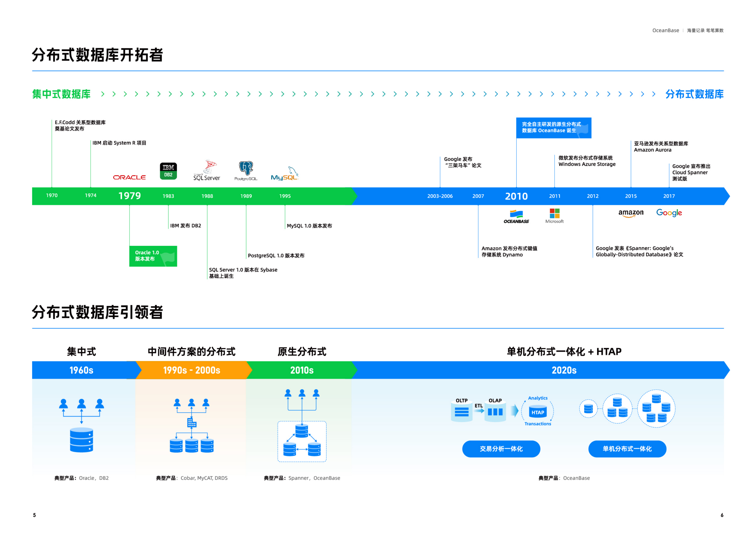Click the 2007 timeline marker
The width and height of the screenshot is (756, 538).
[478, 196]
